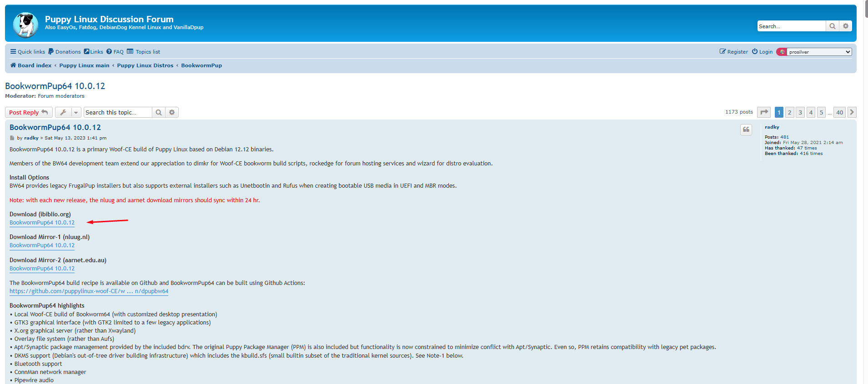Click the red Note about mirrors sync

[x=135, y=200]
